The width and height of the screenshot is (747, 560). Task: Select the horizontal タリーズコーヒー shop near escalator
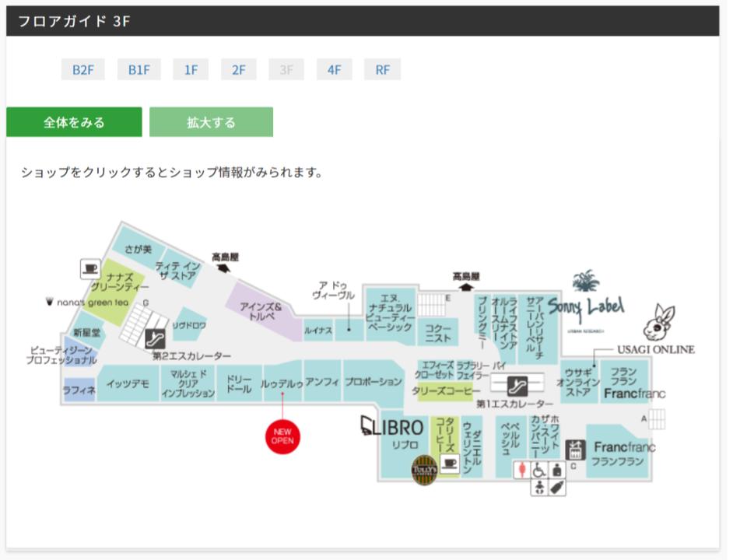pos(445,391)
